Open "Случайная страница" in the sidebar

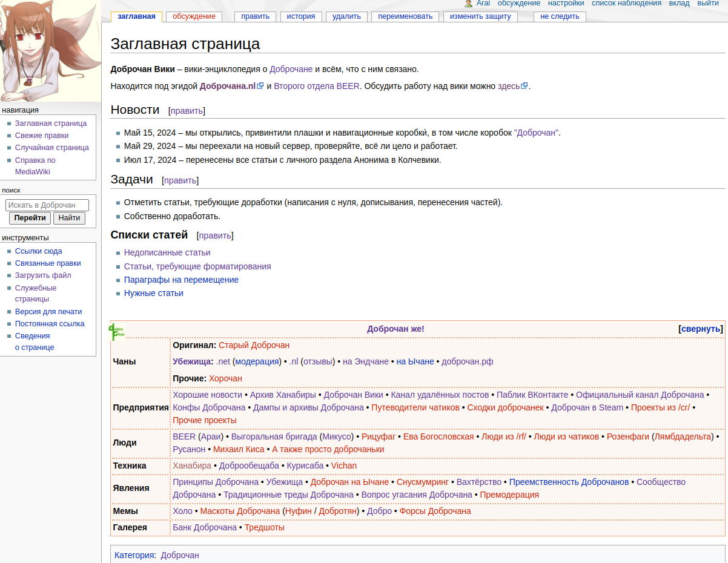click(52, 148)
